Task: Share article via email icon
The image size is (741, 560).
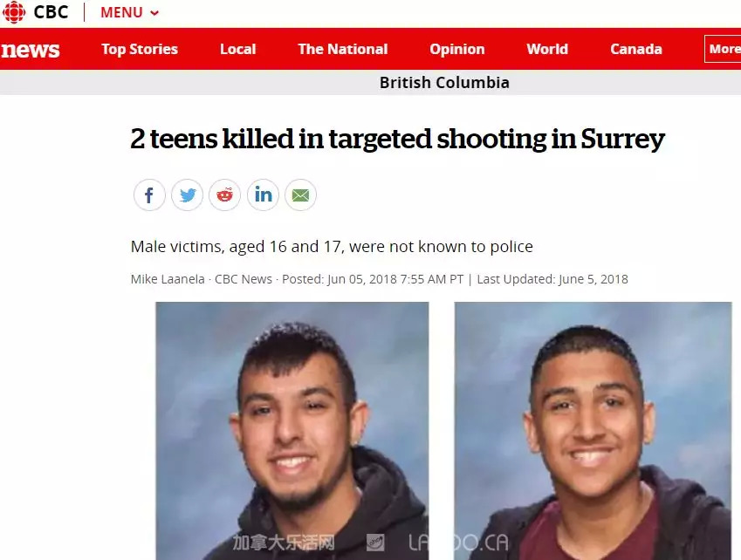Action: coord(300,195)
